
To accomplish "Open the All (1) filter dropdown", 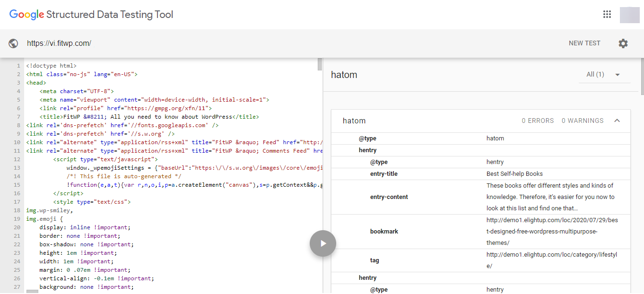I will click(x=604, y=75).
